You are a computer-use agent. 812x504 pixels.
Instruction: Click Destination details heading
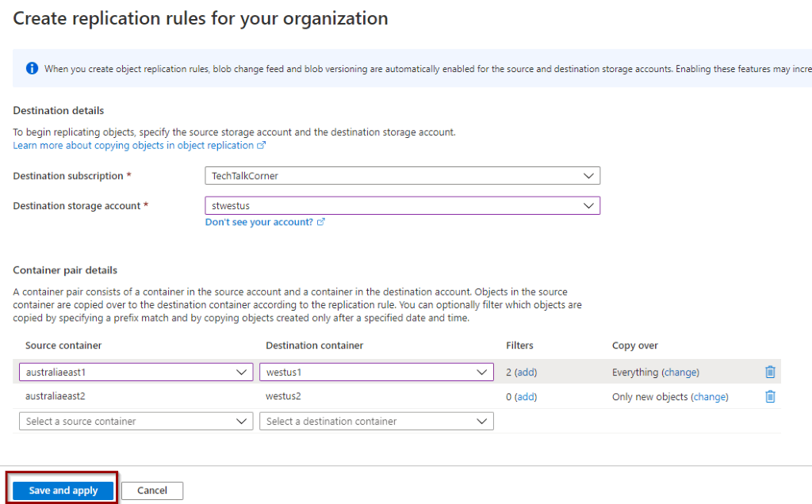pyautogui.click(x=59, y=110)
